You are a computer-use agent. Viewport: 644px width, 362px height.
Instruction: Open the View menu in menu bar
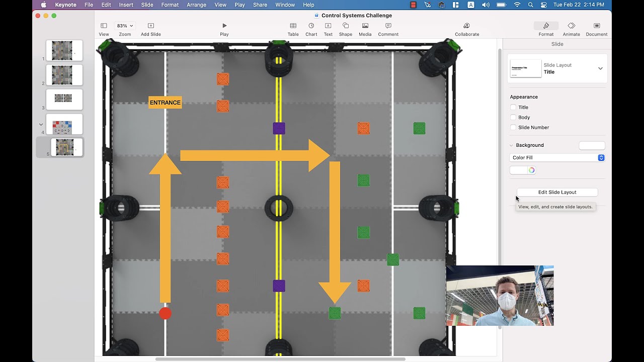220,5
